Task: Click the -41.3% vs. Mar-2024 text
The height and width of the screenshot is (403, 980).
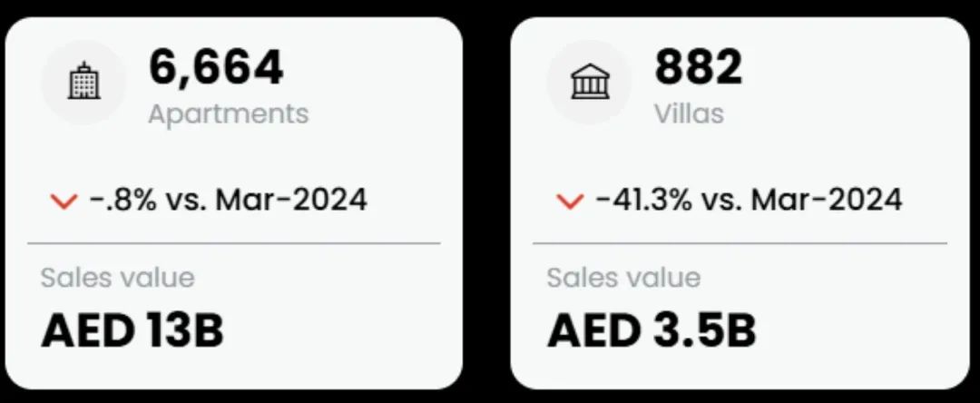Action: coord(749,200)
